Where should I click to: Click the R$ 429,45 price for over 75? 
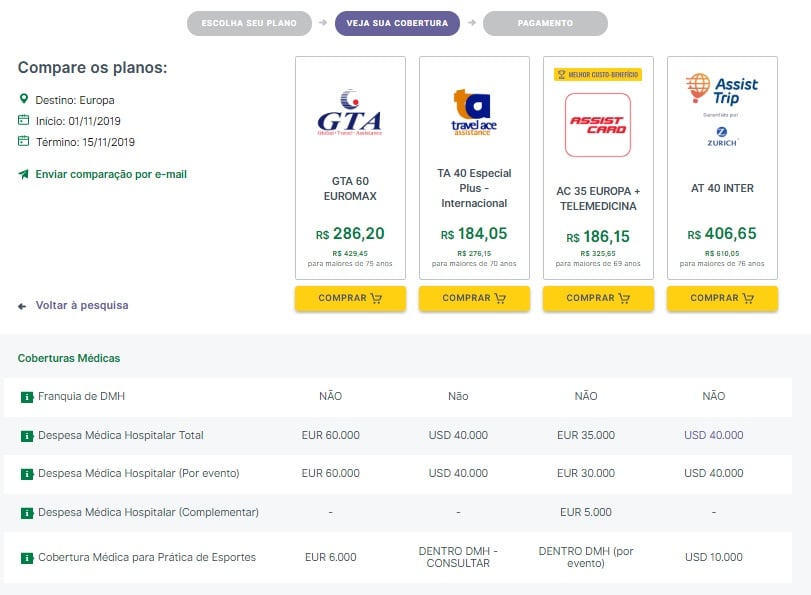(x=350, y=254)
